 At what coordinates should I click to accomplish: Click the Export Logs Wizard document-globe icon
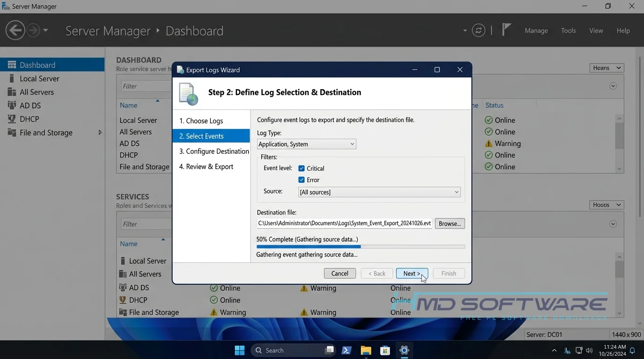[x=189, y=94]
